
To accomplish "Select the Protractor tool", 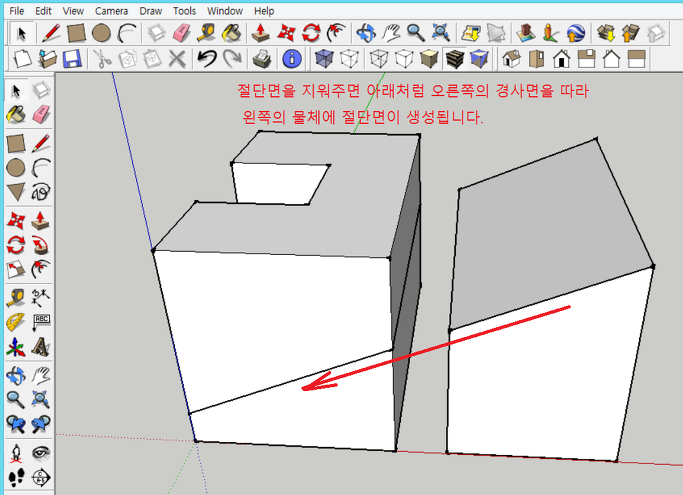I will (x=16, y=322).
